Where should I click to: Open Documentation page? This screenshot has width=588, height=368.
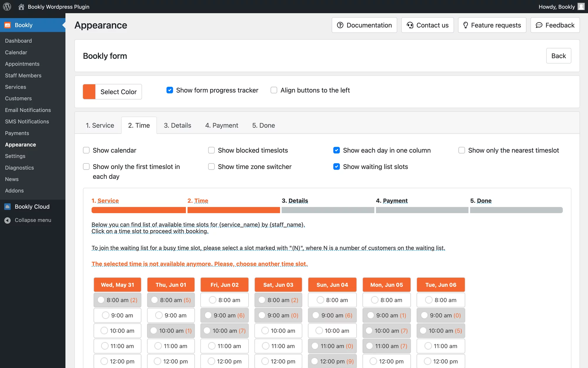(x=364, y=25)
